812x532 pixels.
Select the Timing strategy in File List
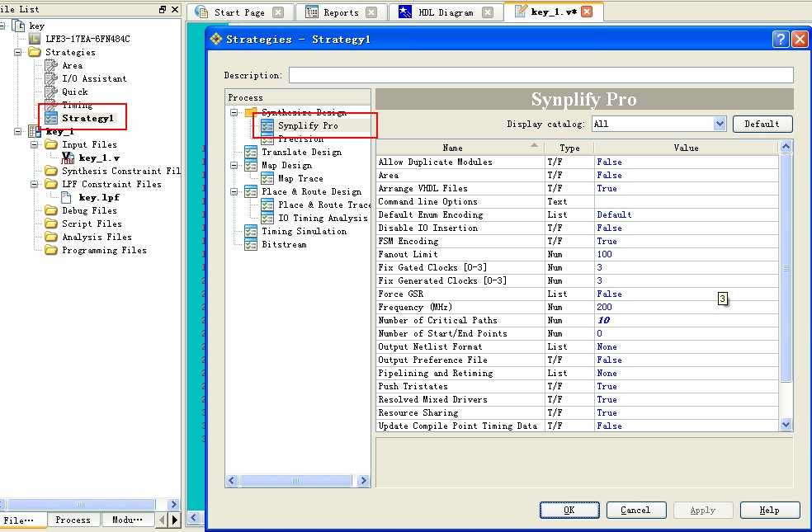coord(78,105)
